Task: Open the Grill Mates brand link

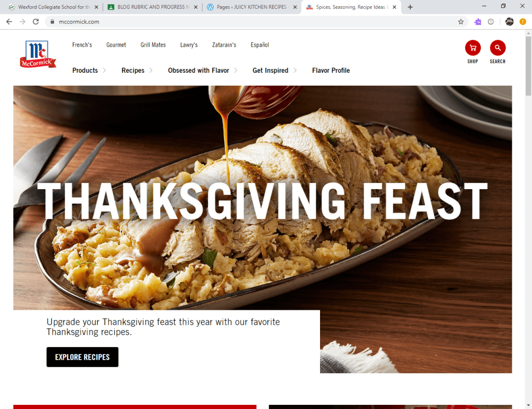Action: pos(153,45)
